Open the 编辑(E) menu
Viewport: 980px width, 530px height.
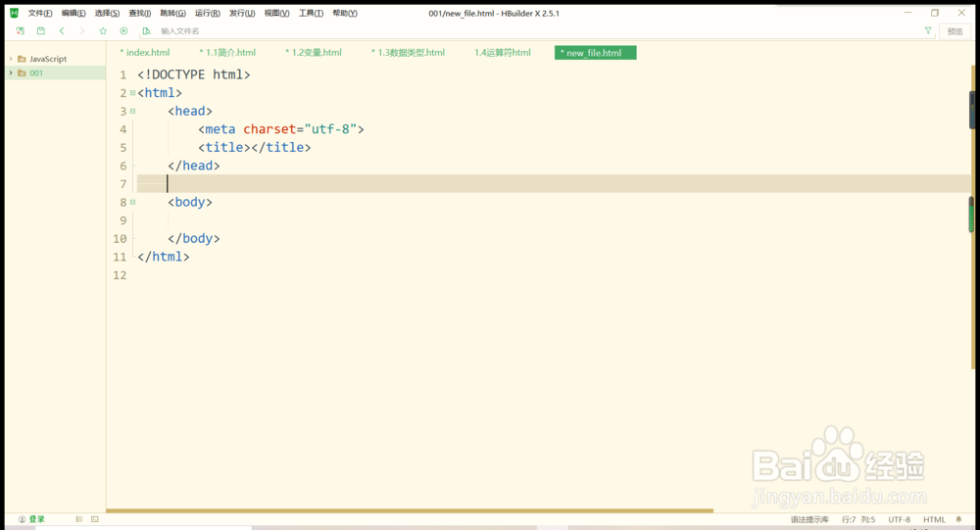[x=73, y=13]
